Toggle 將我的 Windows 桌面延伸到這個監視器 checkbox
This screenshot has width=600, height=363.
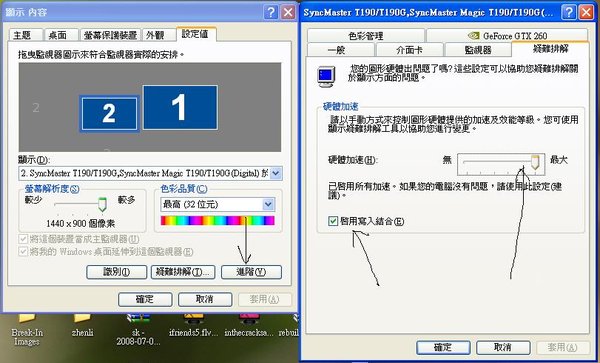click(x=23, y=251)
